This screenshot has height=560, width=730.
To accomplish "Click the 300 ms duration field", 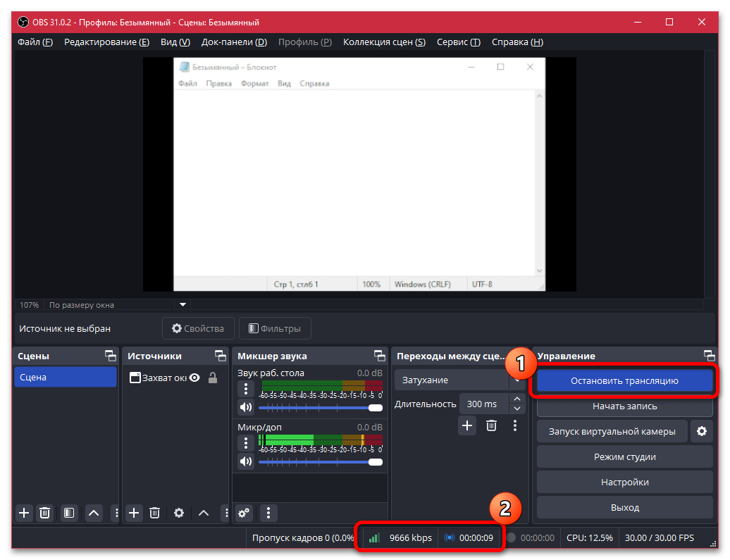I will [x=484, y=404].
